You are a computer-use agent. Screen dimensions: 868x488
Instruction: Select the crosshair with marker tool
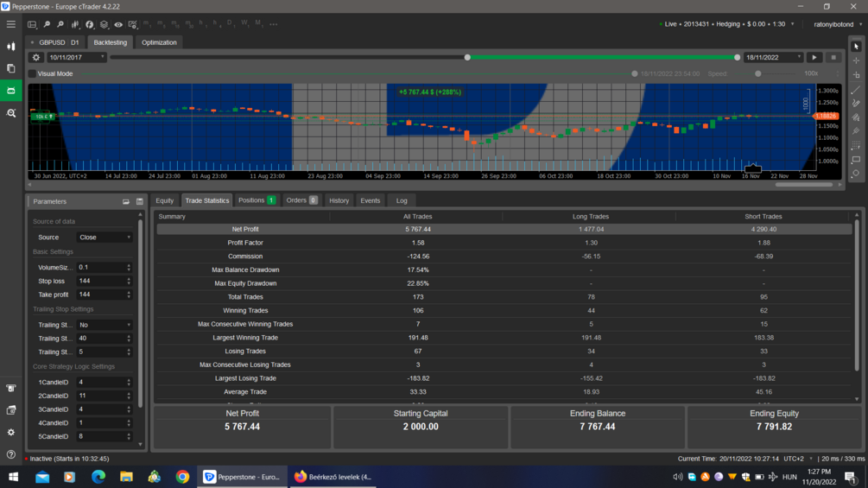856,74
